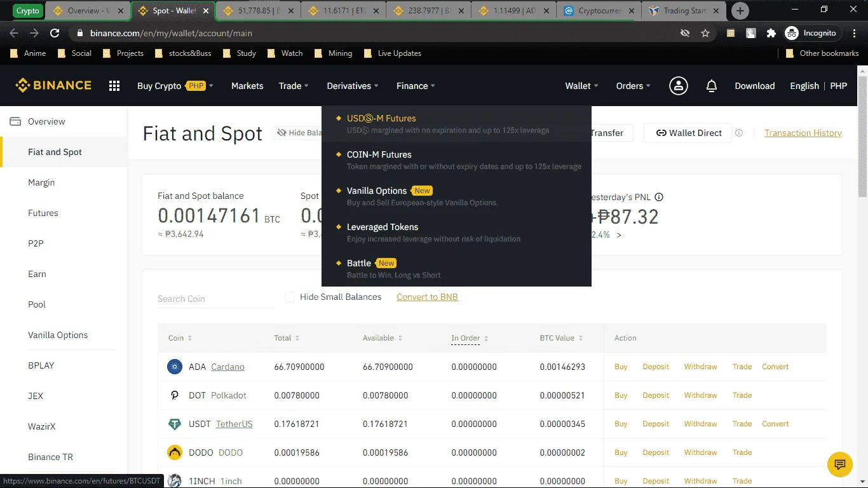Screen dimensions: 868x488
Task: Click the Wallet Direct info icon
Action: [x=739, y=133]
